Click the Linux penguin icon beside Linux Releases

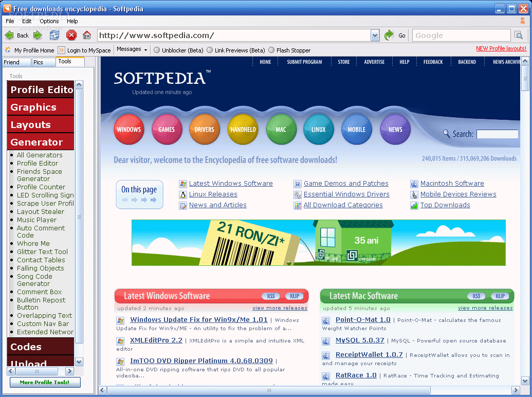pyautogui.click(x=183, y=195)
